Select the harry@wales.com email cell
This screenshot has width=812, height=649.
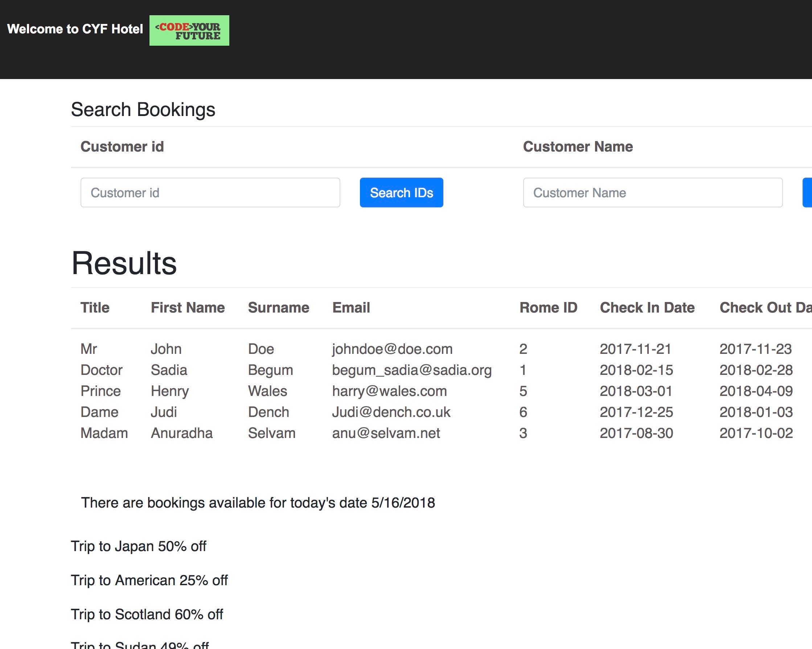(389, 391)
